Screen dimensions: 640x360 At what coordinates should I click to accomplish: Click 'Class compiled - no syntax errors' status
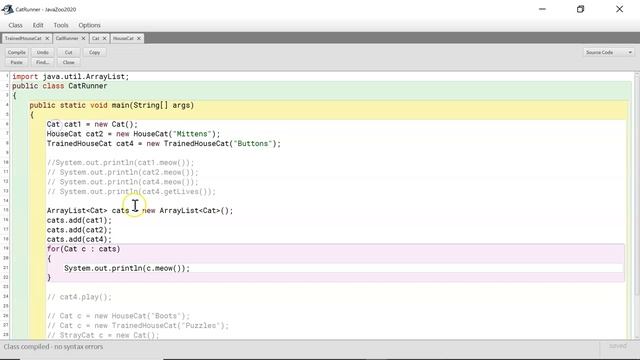click(53, 347)
